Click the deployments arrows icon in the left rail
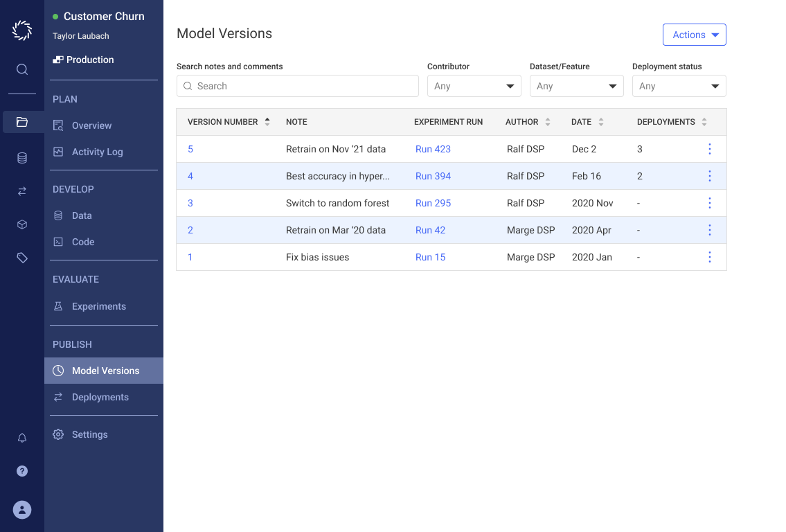Viewport: 786px width, 532px height. [21, 191]
